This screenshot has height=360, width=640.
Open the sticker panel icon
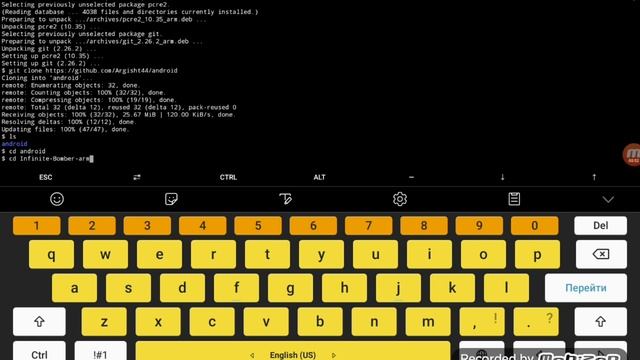(x=171, y=199)
